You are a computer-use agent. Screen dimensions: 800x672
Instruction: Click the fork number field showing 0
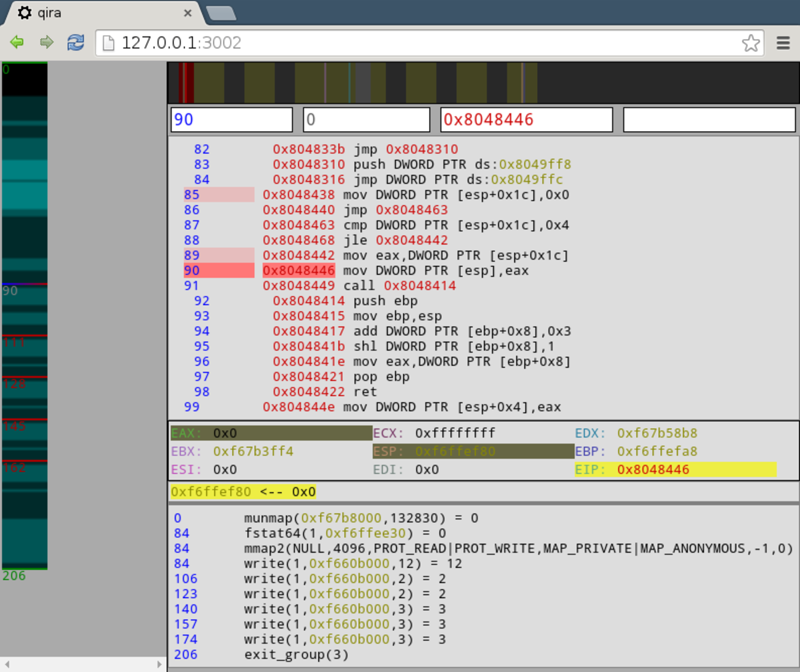[x=366, y=119]
